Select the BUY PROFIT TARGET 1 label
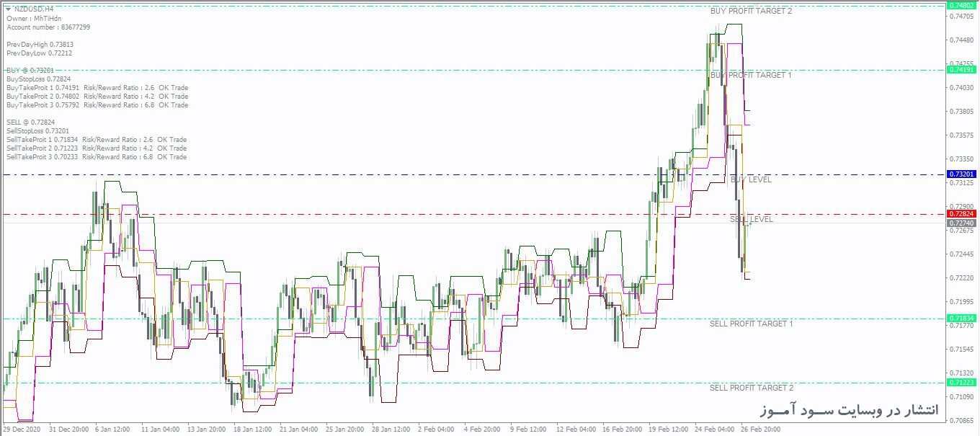The width and height of the screenshot is (980, 436). pos(751,75)
